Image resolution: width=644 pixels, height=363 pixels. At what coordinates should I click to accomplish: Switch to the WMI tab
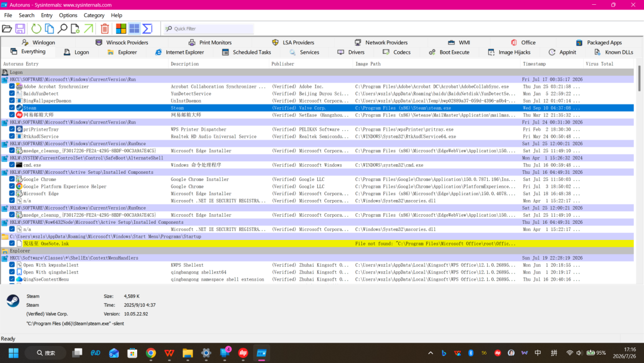459,42
